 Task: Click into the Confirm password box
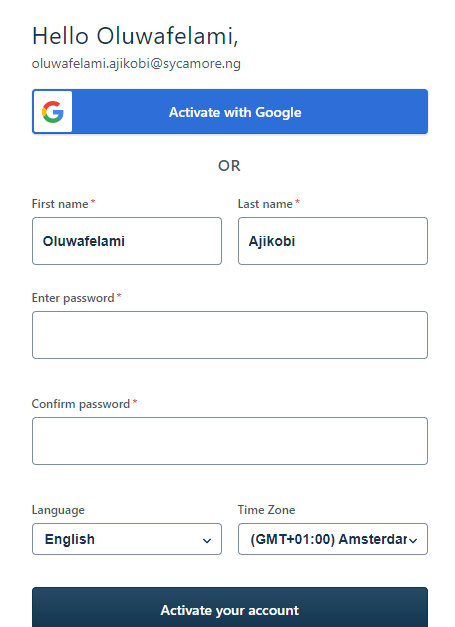(230, 441)
